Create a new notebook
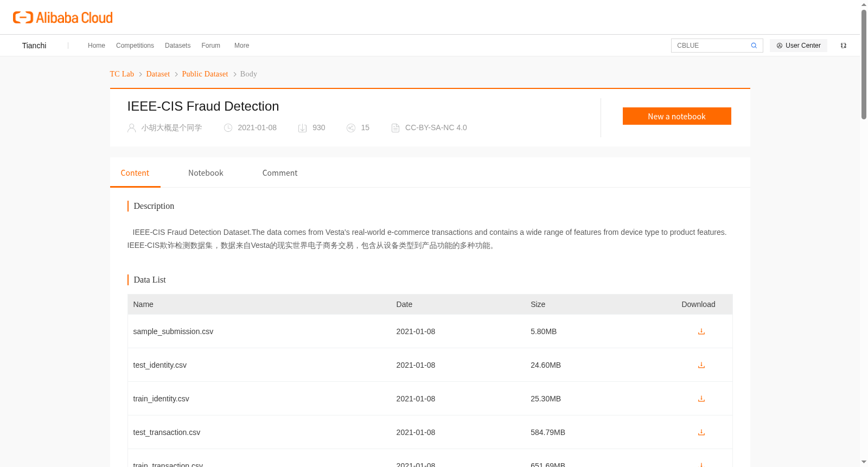The height and width of the screenshot is (467, 868). pos(677,116)
